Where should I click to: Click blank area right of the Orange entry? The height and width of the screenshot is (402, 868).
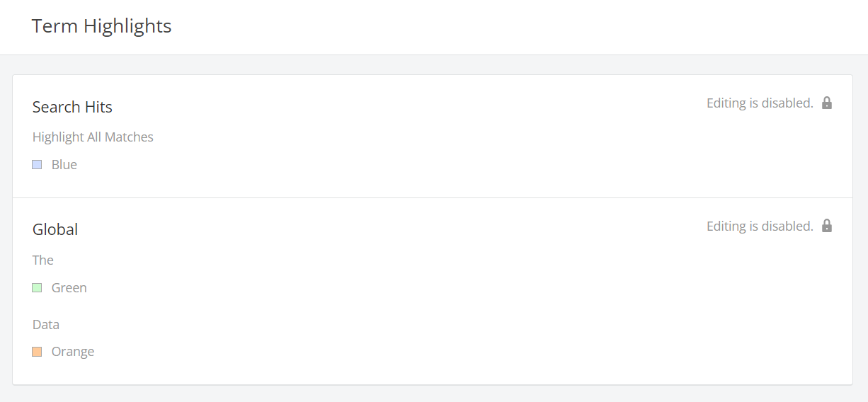pyautogui.click(x=467, y=351)
